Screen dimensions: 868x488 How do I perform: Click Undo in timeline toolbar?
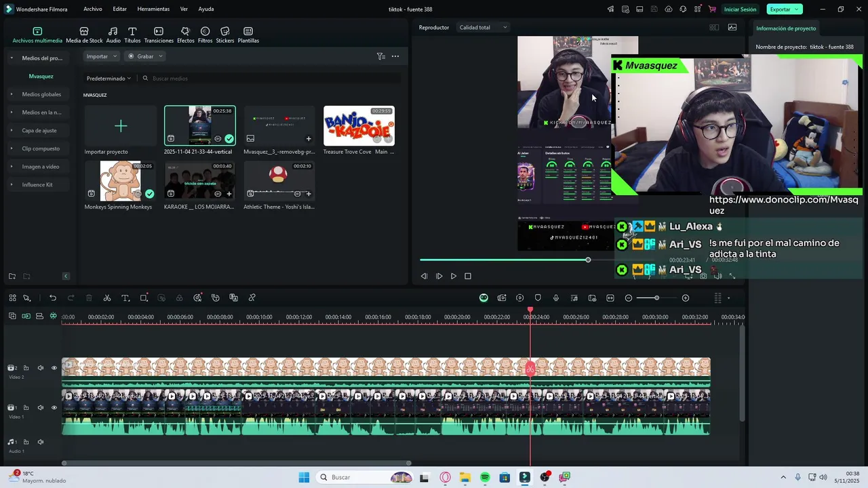53,298
